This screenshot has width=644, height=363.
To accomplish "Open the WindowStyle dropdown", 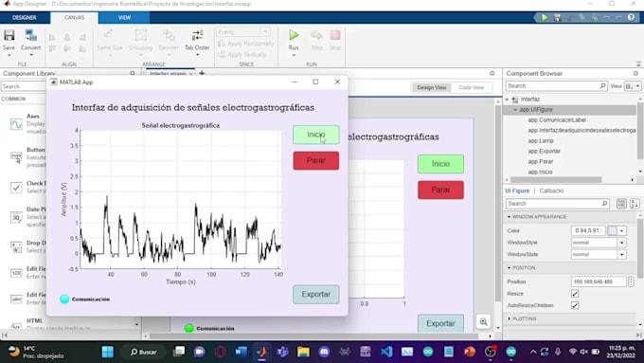I will click(622, 243).
